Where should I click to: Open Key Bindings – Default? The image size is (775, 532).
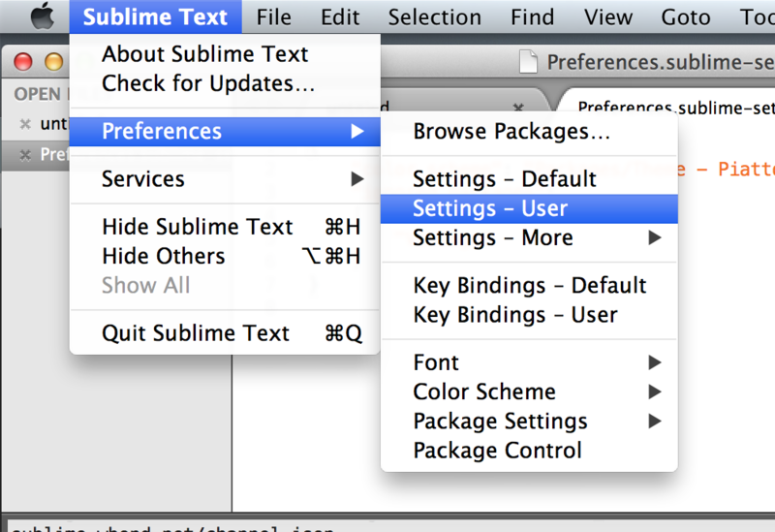tap(529, 285)
